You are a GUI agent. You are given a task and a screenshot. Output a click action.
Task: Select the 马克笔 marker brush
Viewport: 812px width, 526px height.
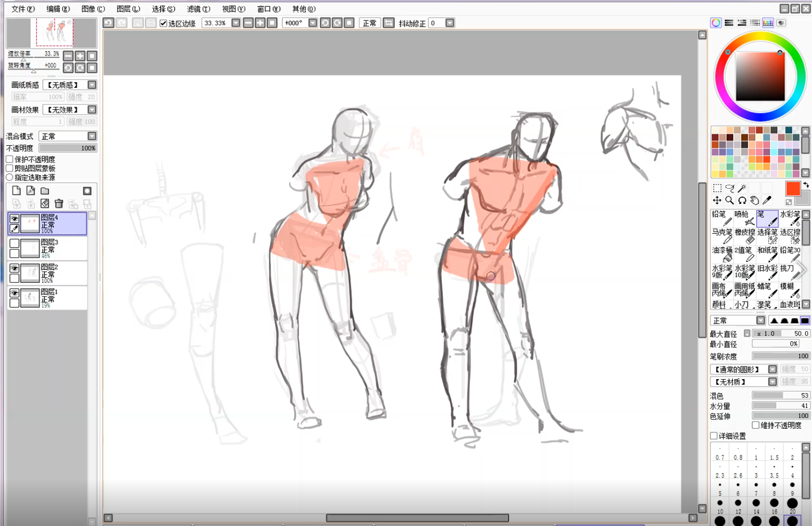pyautogui.click(x=722, y=236)
